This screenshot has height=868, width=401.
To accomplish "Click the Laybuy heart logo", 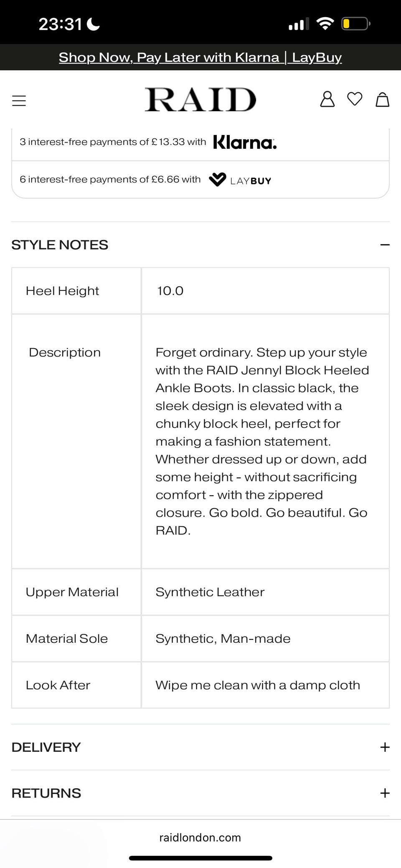I will (217, 180).
